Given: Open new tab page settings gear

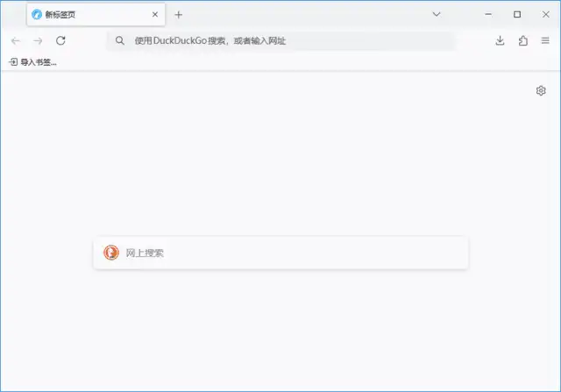Looking at the screenshot, I should coord(541,90).
